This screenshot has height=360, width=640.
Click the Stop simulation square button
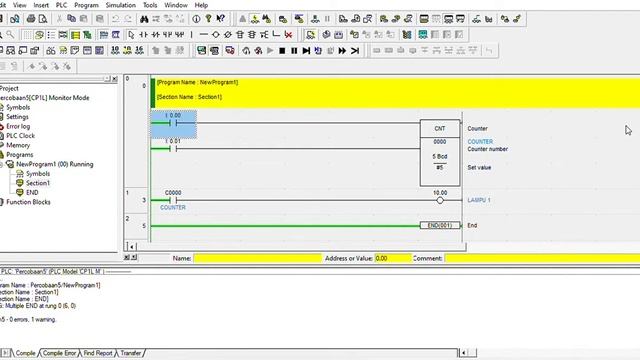tap(282, 51)
